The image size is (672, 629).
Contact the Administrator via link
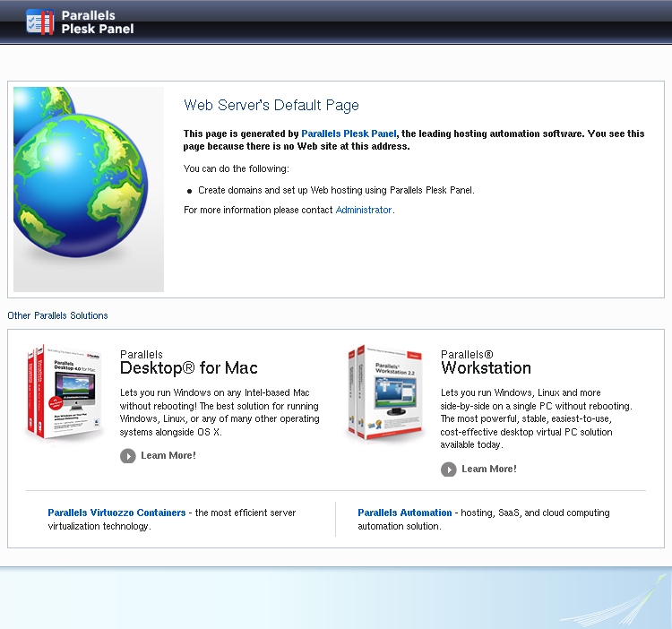tap(364, 210)
